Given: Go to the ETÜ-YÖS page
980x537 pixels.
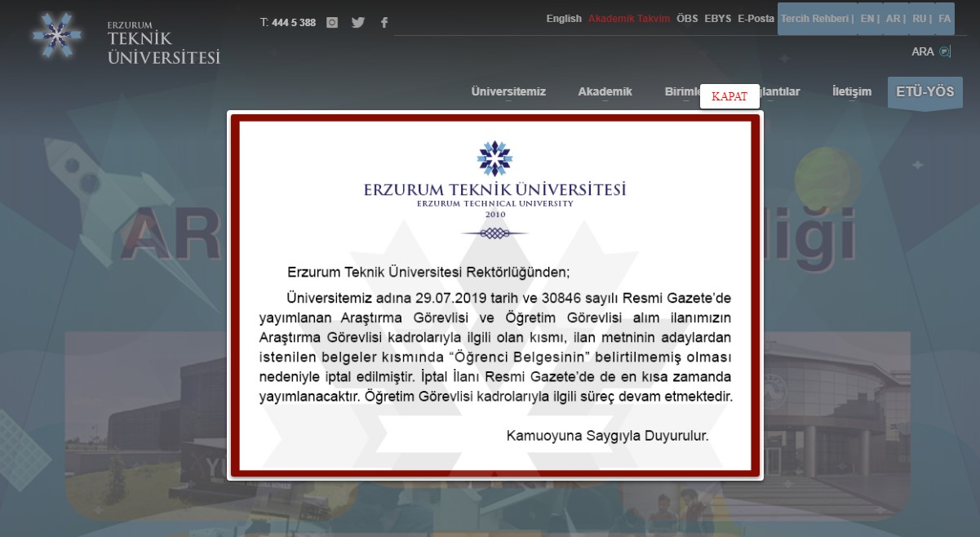Looking at the screenshot, I should pyautogui.click(x=925, y=92).
